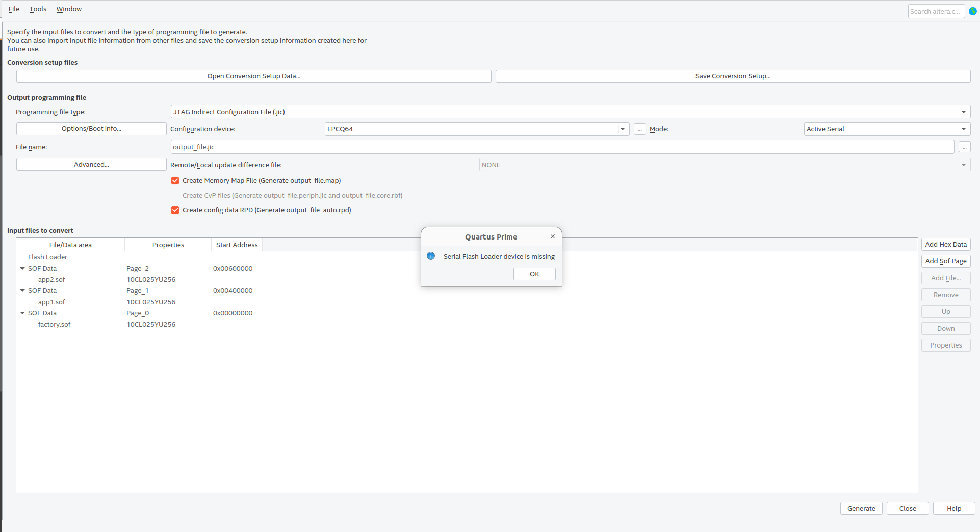The image size is (980, 532).
Task: Select the Flash Loader row
Action: (47, 257)
